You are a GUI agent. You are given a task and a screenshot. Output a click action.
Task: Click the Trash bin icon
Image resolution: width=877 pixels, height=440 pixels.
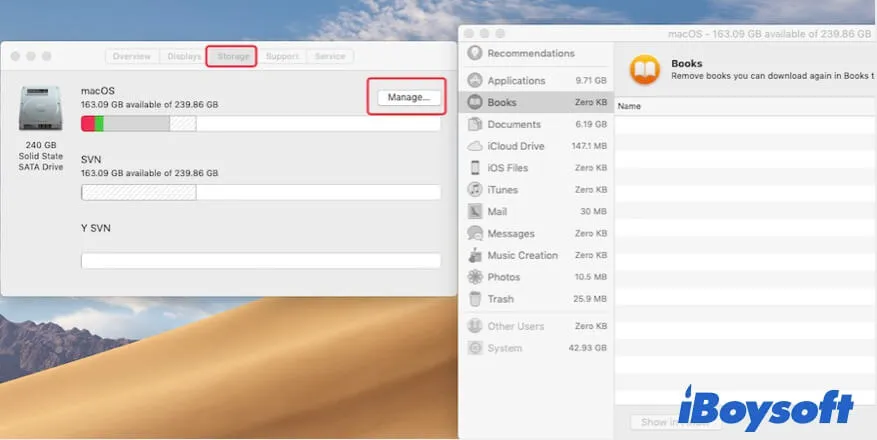(x=475, y=299)
